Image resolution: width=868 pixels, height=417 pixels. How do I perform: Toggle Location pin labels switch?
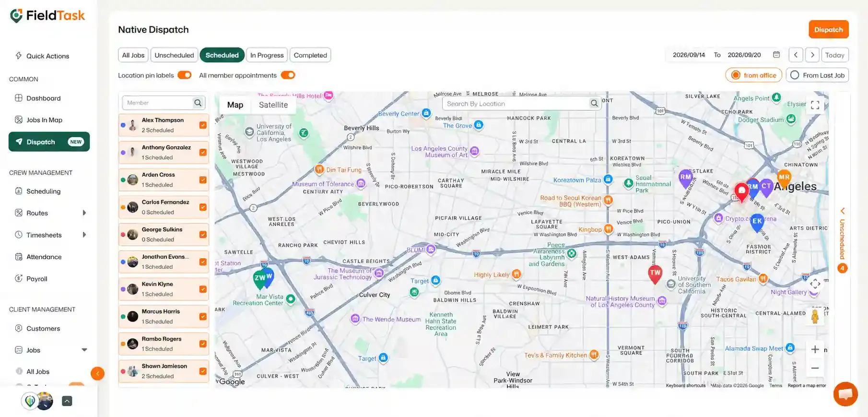185,75
